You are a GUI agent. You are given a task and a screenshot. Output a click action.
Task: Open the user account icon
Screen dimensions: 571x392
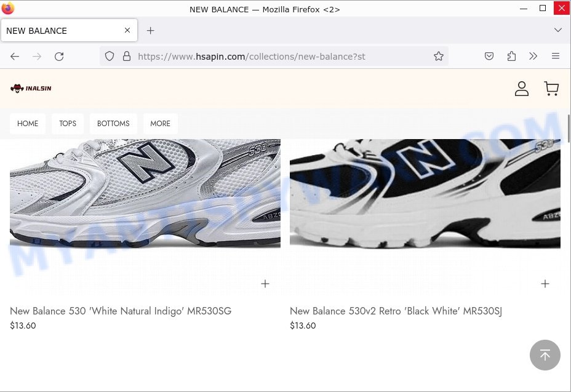522,89
